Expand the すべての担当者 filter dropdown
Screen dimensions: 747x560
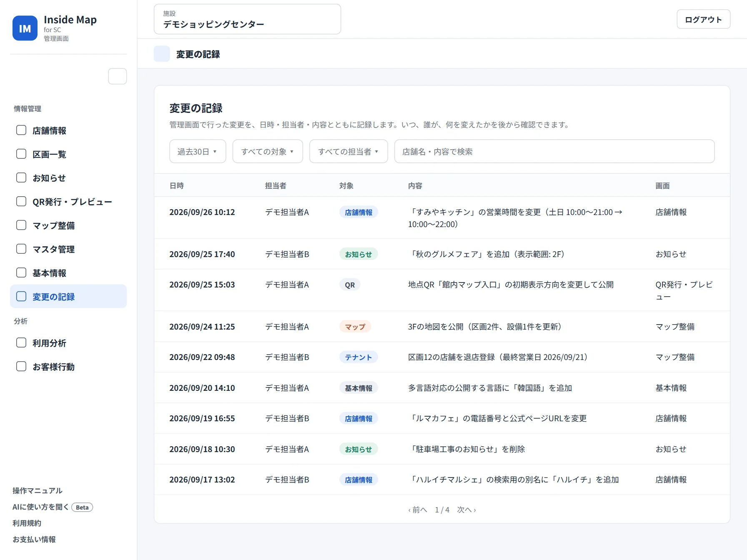348,151
